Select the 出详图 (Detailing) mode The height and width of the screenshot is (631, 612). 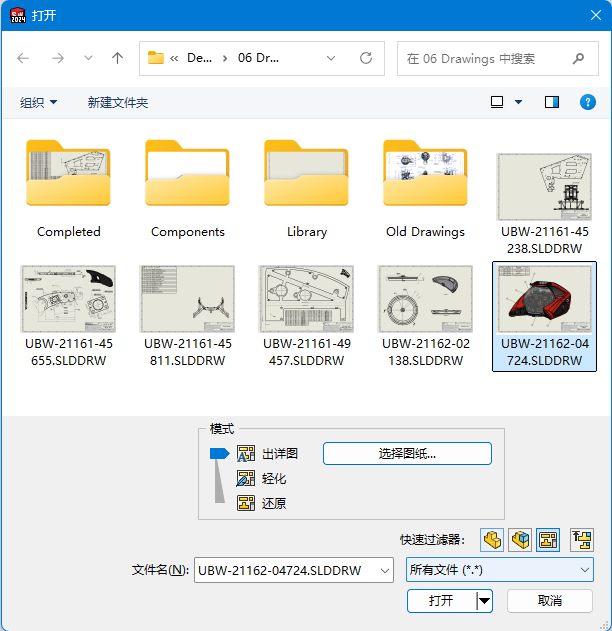point(247,454)
